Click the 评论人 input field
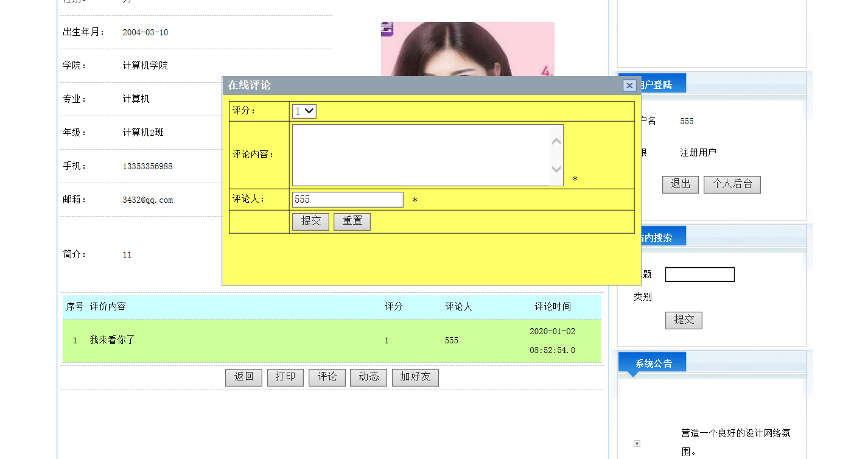The width and height of the screenshot is (868, 459). click(x=348, y=200)
